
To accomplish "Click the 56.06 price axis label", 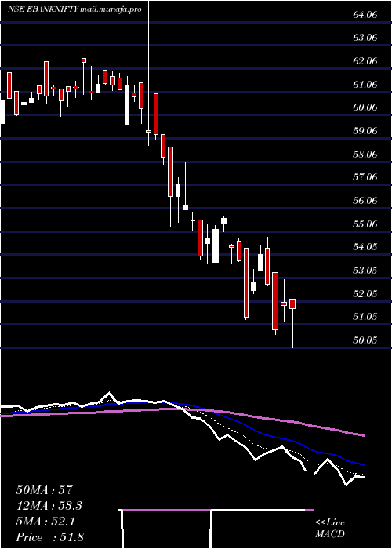I will click(366, 201).
